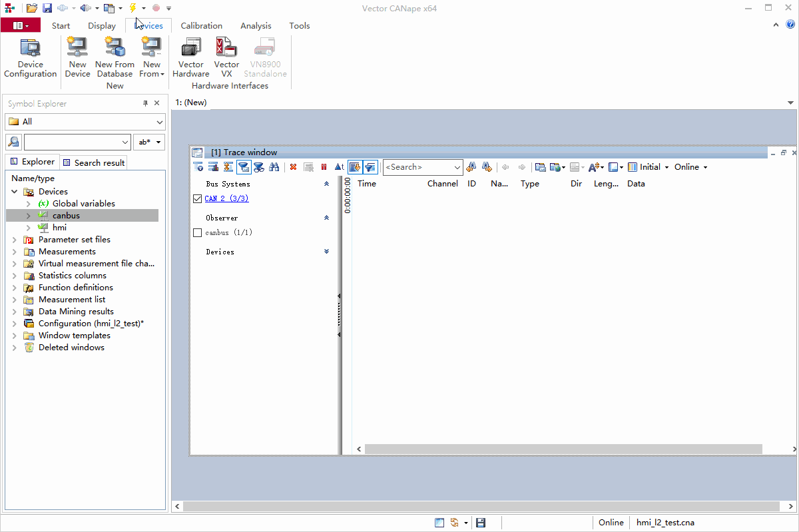Click the search next binoculars icon

487,167
